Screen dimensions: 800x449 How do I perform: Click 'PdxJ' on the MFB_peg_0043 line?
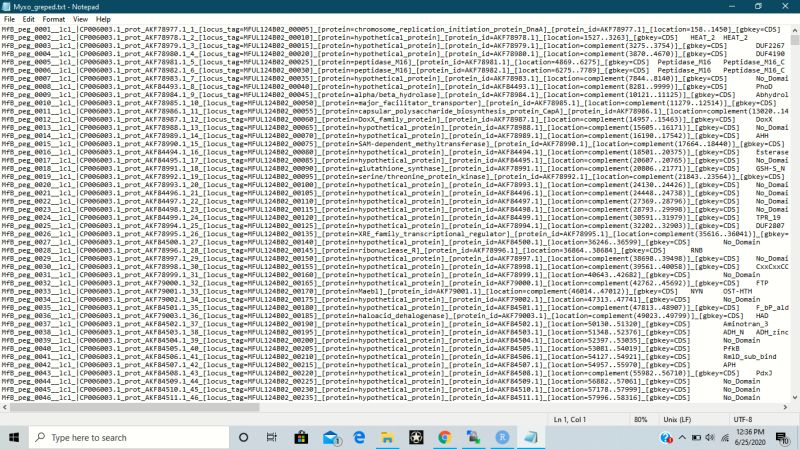764,372
